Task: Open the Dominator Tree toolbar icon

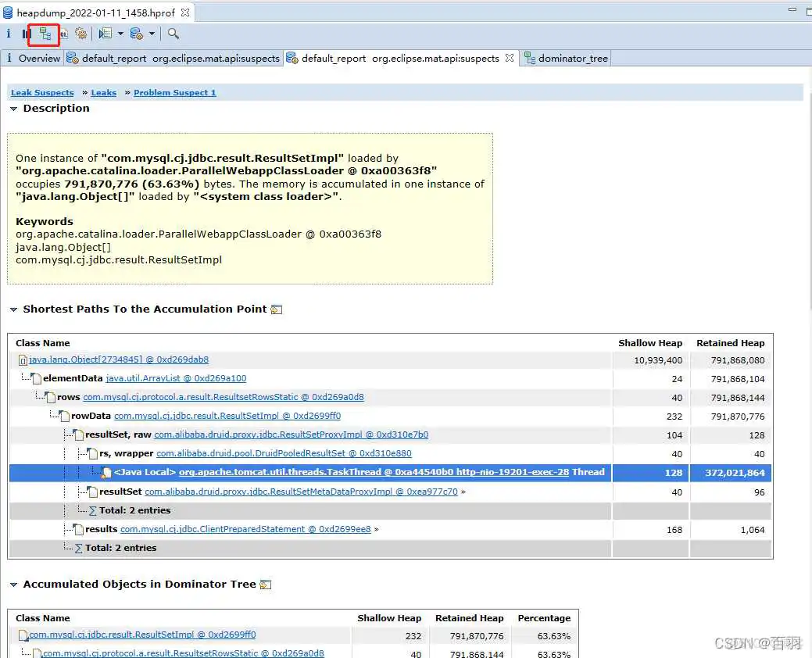Action: coord(45,34)
